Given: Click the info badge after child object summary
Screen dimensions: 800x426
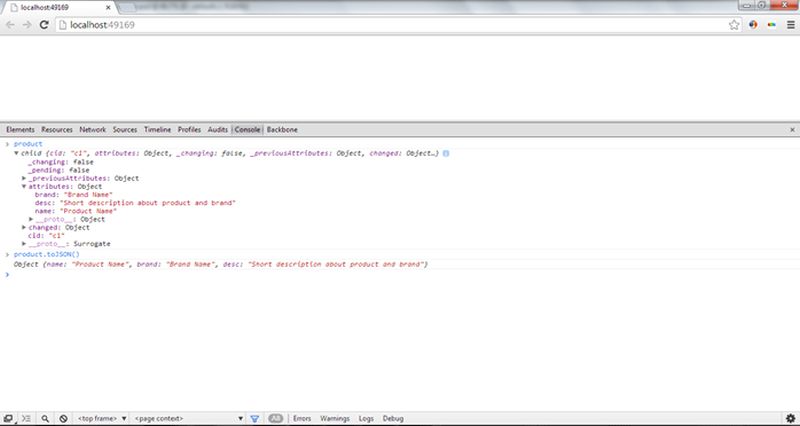Looking at the screenshot, I should [446, 153].
